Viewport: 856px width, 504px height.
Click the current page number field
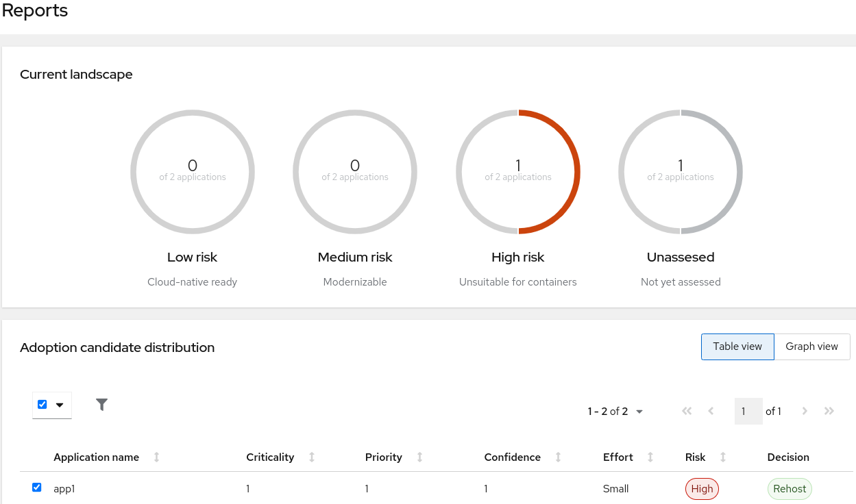tap(748, 412)
